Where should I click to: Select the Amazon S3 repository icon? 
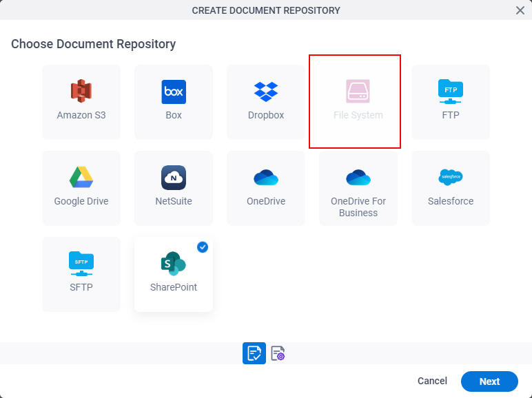(x=81, y=91)
